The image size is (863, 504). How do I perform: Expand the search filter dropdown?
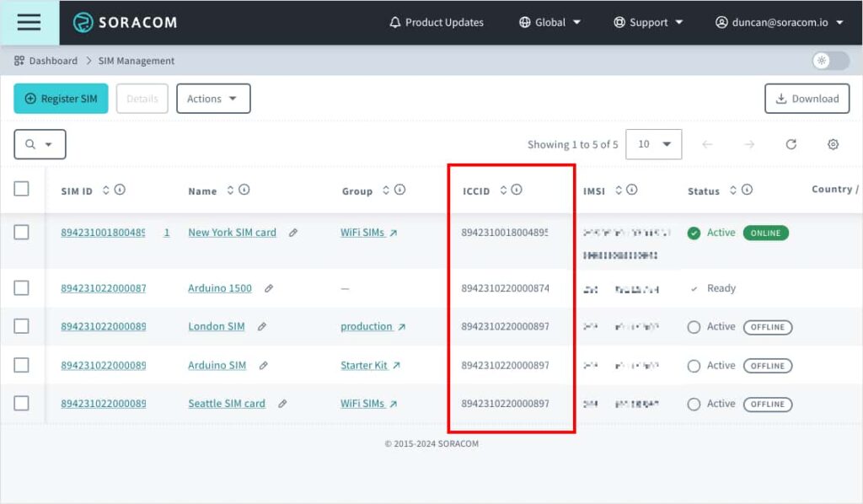coord(40,144)
